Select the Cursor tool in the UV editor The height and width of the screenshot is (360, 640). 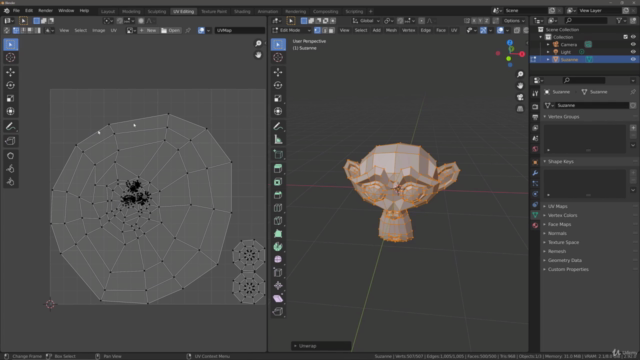(x=11, y=58)
